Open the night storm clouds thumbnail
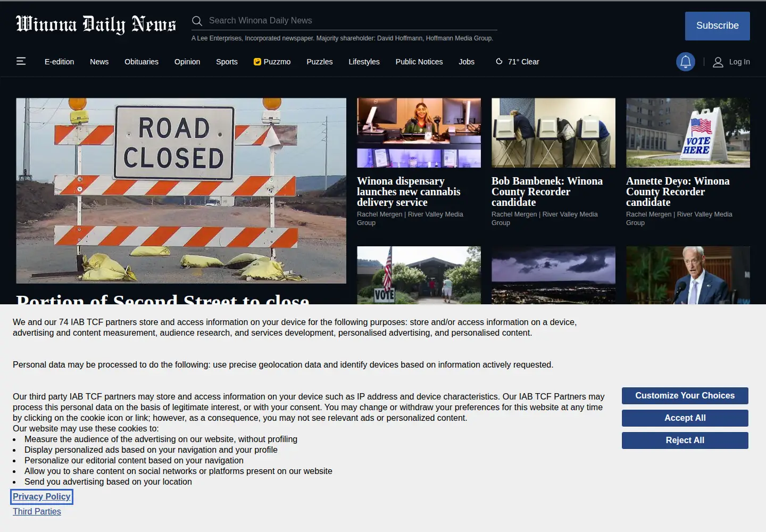The height and width of the screenshot is (532, 766). point(553,275)
